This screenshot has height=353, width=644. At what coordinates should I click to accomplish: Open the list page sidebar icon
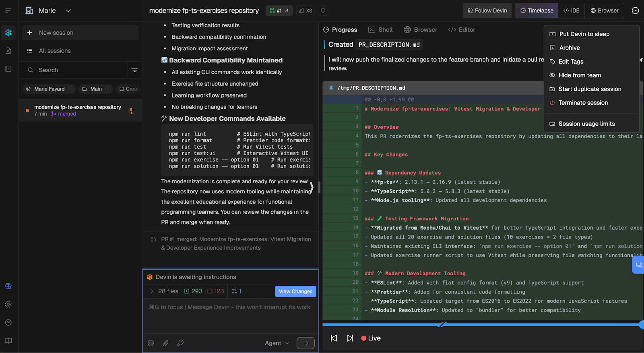coord(8,69)
